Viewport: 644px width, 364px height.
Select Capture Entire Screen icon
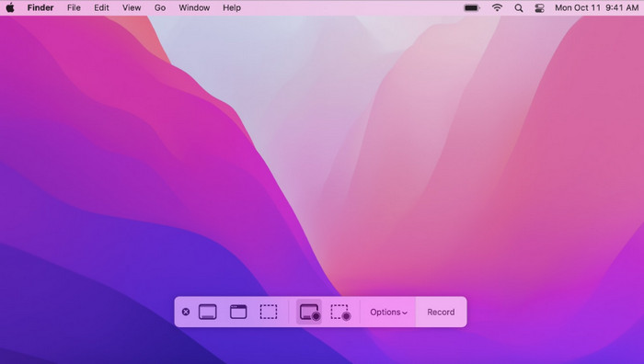pos(208,312)
